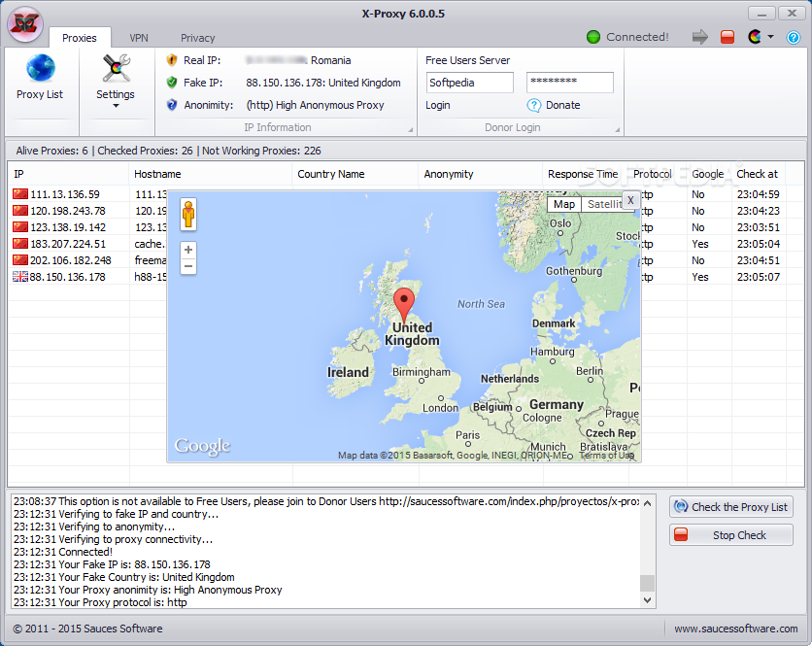Expand the IP Information group launcher
812x646 pixels.
tap(410, 129)
